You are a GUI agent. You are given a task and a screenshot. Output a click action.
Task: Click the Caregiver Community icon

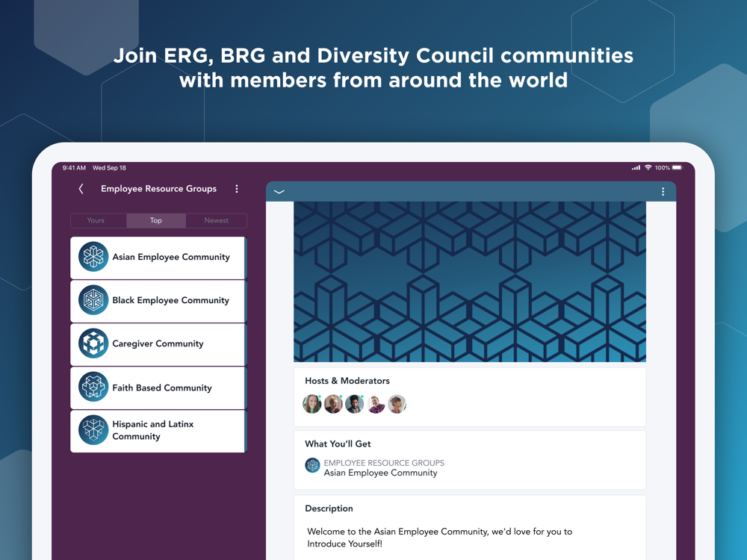93,343
